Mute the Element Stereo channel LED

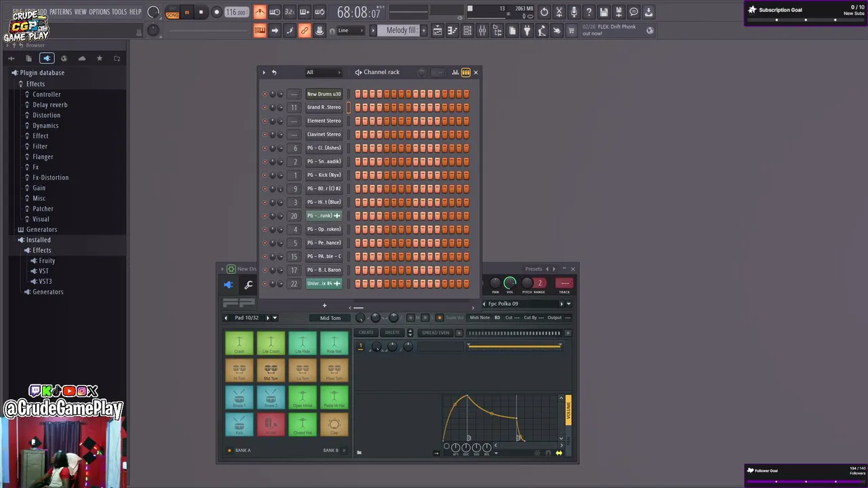click(x=265, y=121)
